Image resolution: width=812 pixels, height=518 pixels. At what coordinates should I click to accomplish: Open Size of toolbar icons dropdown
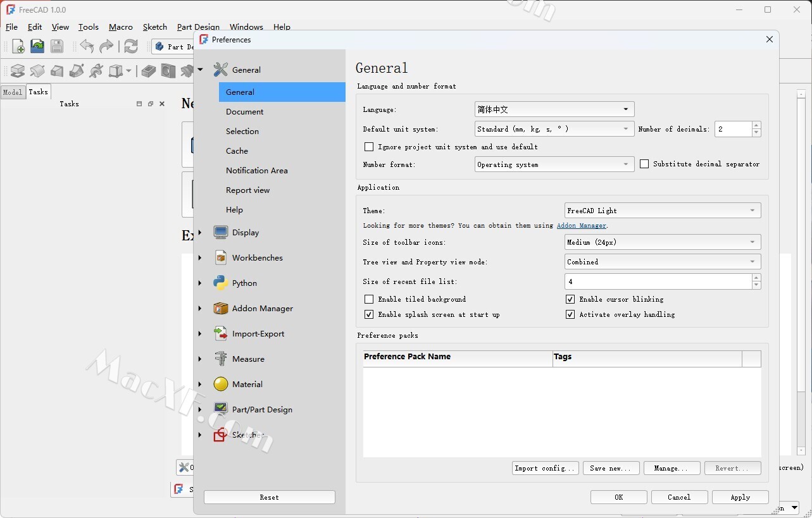(663, 242)
